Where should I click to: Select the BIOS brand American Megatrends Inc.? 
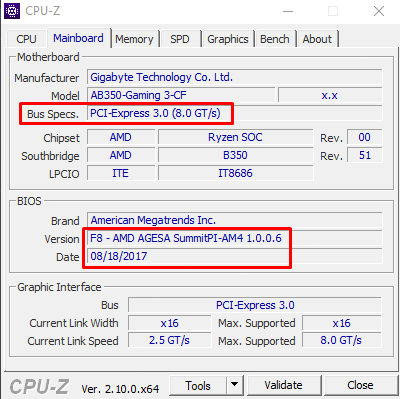235,220
